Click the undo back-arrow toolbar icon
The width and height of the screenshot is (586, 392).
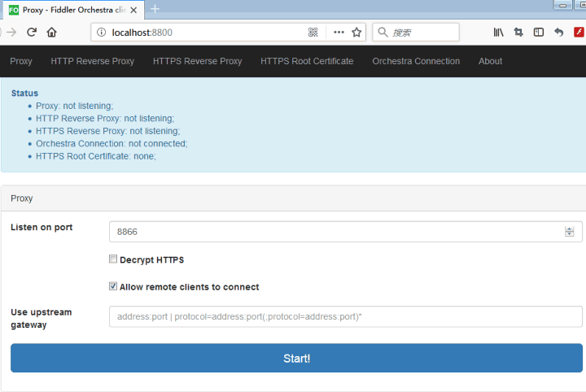pyautogui.click(x=558, y=32)
